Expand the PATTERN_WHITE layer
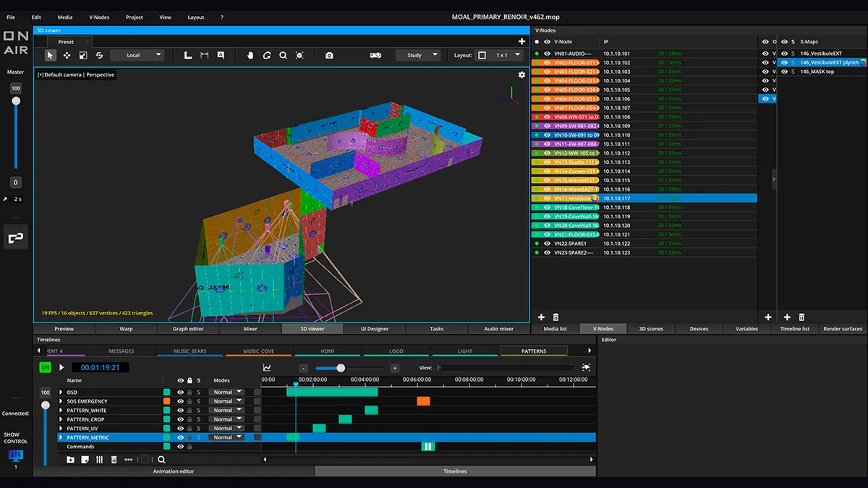Screen dimensions: 868x488 61,411
